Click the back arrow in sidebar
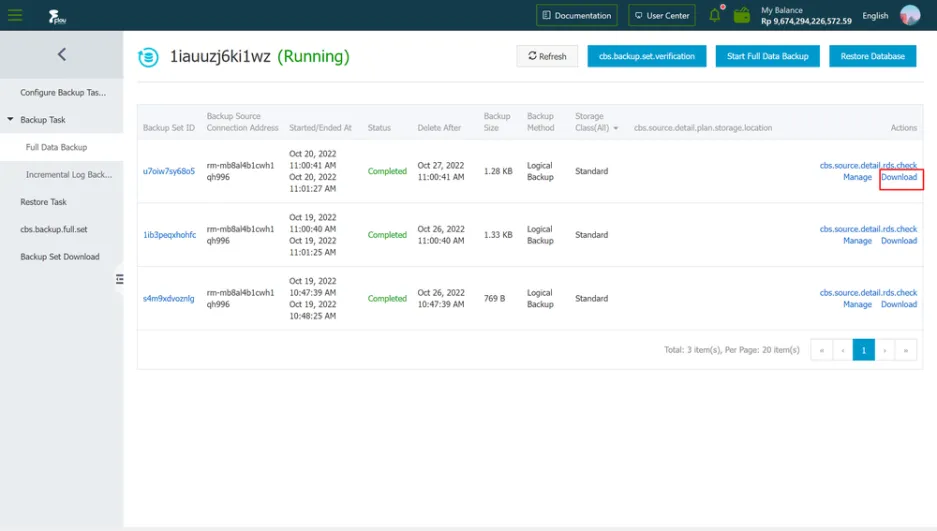 (x=62, y=54)
